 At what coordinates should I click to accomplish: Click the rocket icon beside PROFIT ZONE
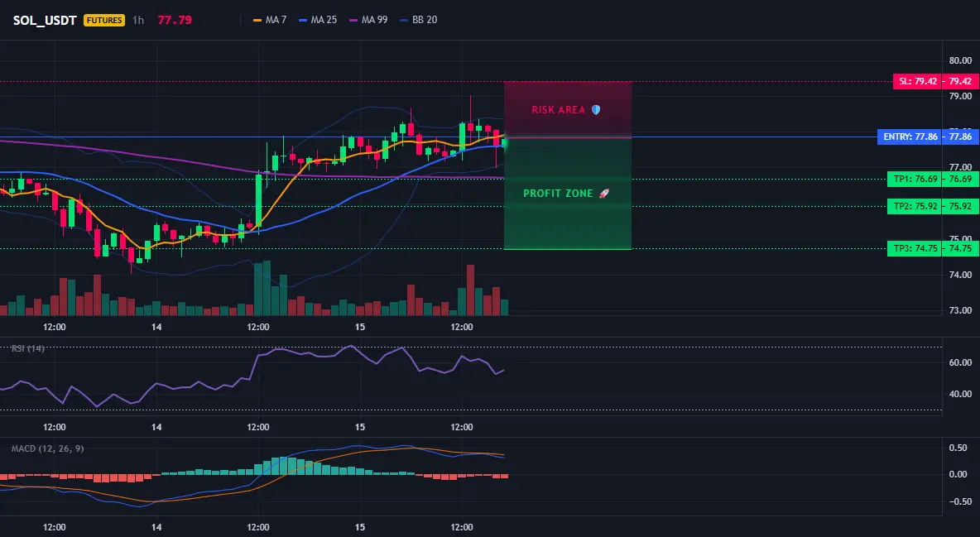coord(603,194)
